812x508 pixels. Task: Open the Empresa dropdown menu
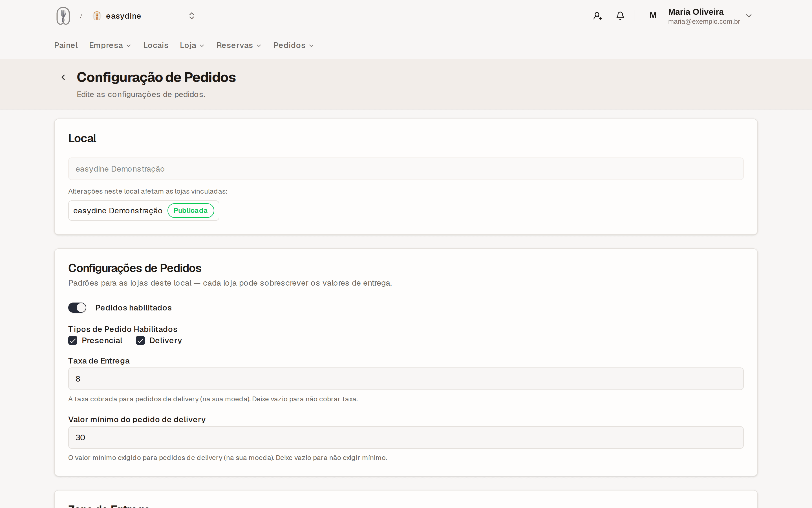pyautogui.click(x=110, y=45)
